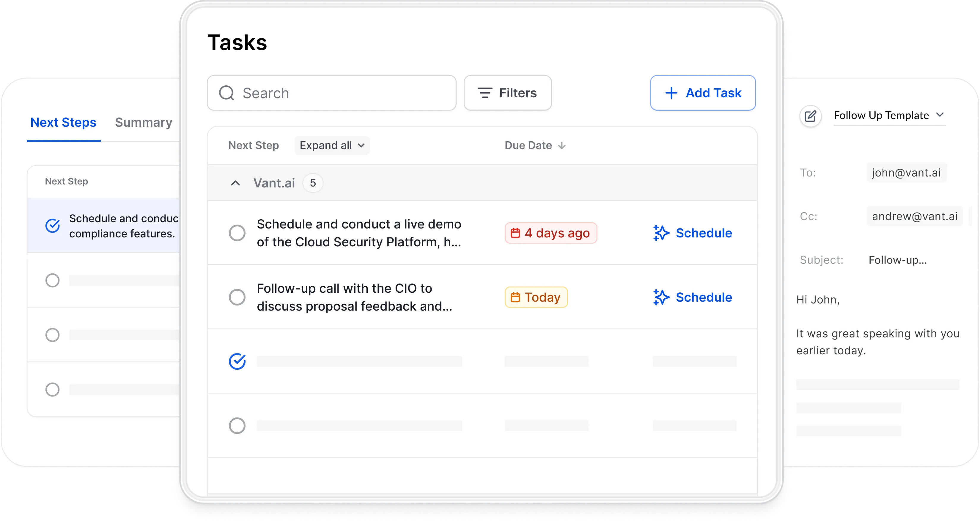The height and width of the screenshot is (523, 980).
Task: Click the john@vant.ai recipient chip
Action: coord(907,173)
